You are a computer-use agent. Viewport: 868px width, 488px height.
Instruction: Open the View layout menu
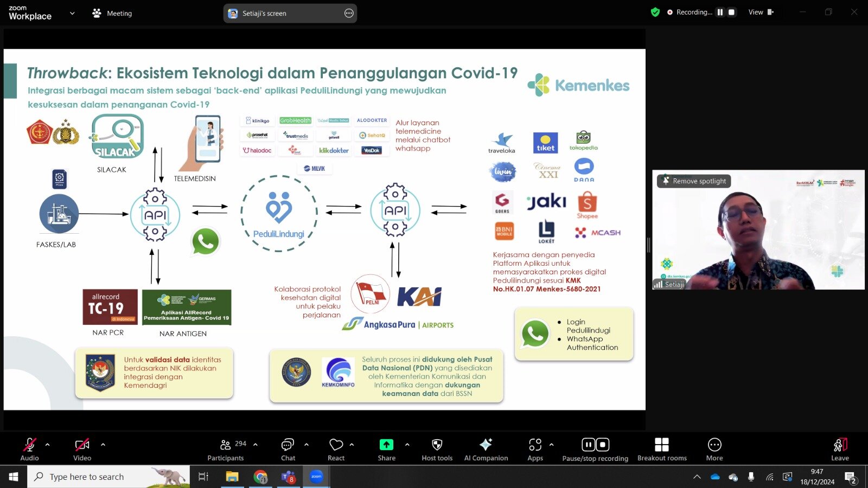click(x=761, y=12)
